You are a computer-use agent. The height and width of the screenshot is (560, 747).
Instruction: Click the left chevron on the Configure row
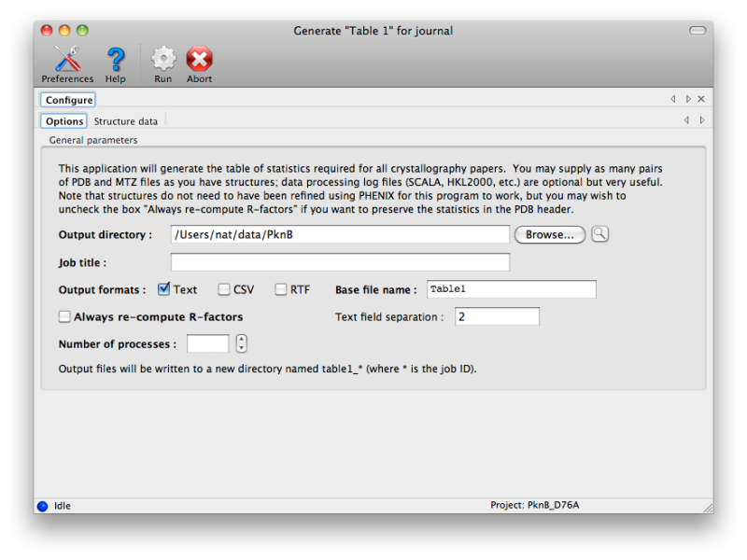tap(673, 99)
